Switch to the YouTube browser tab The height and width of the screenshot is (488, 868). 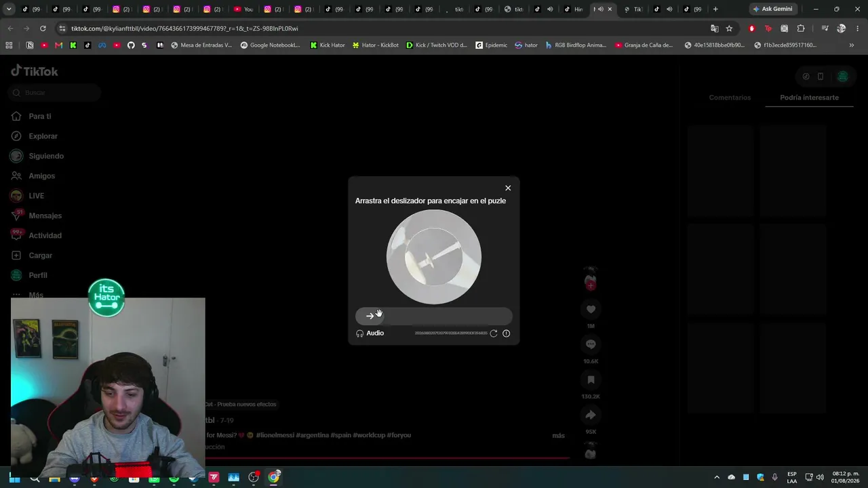point(243,9)
